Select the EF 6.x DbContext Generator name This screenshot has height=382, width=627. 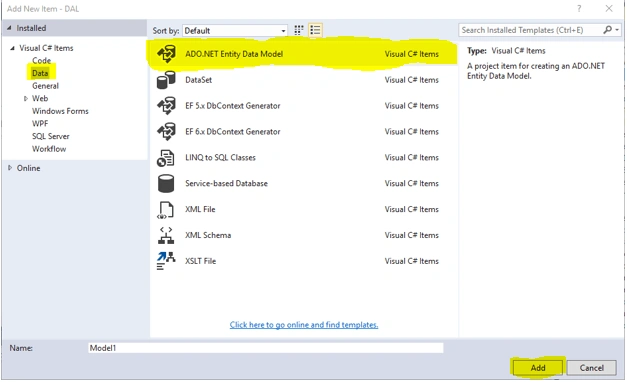point(233,132)
